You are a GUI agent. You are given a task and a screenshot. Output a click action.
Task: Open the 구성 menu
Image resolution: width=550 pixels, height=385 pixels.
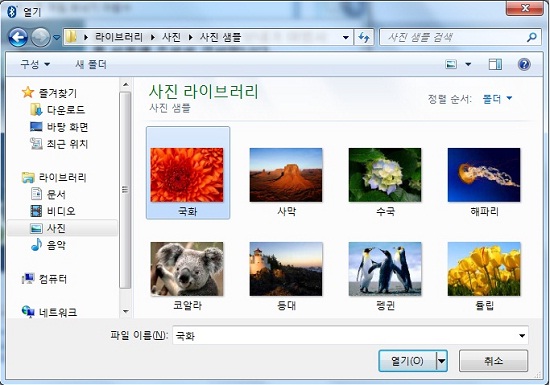(x=35, y=64)
